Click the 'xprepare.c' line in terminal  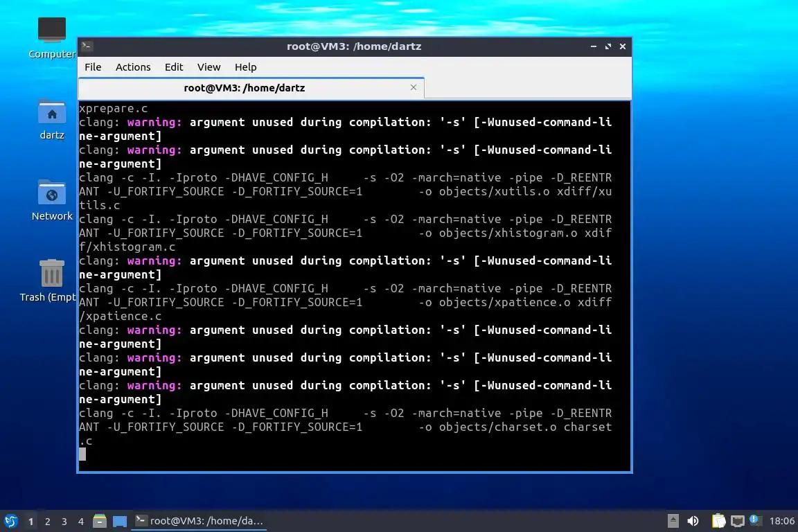(114, 109)
